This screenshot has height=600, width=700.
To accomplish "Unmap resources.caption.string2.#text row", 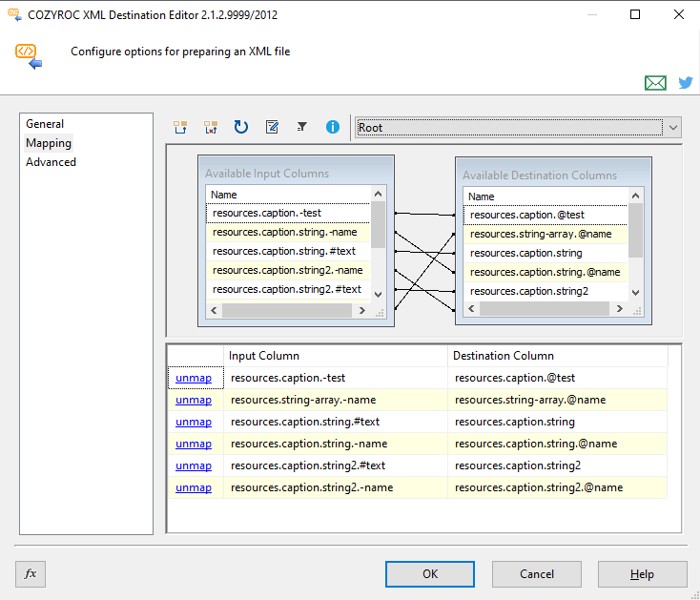I will click(x=194, y=466).
